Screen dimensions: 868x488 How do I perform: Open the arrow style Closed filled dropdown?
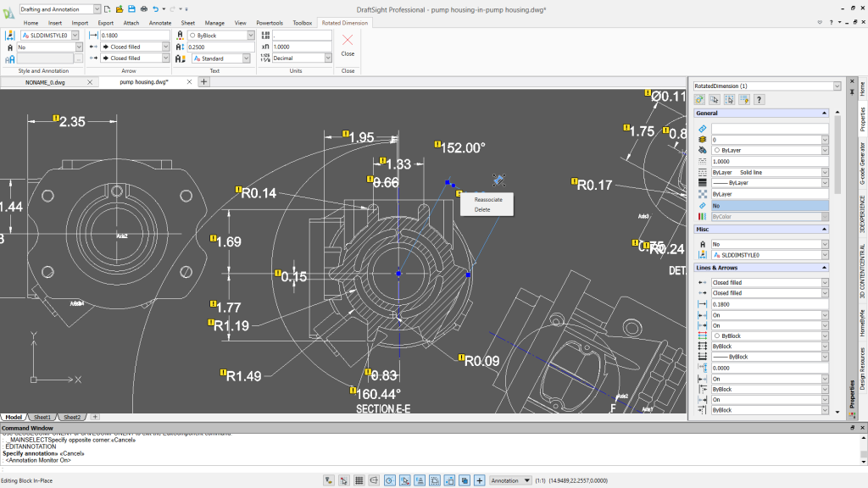(164, 46)
